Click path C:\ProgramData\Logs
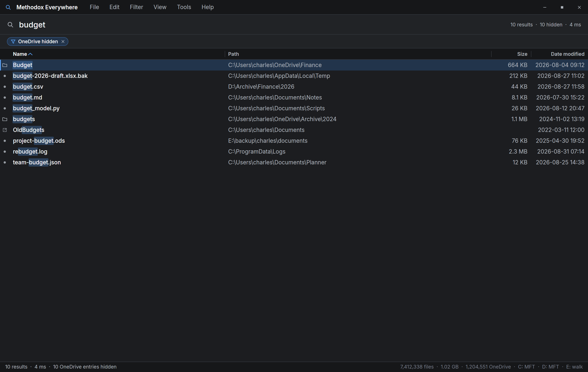 257,151
